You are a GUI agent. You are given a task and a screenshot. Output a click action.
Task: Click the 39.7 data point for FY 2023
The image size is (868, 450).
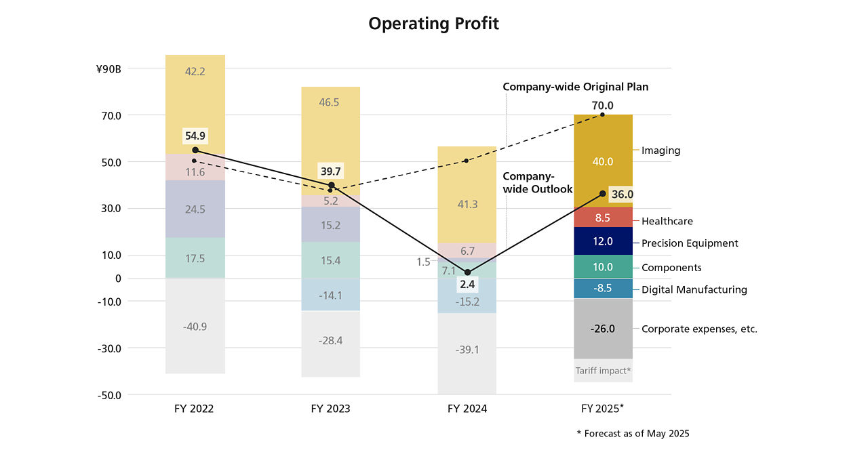(x=332, y=185)
